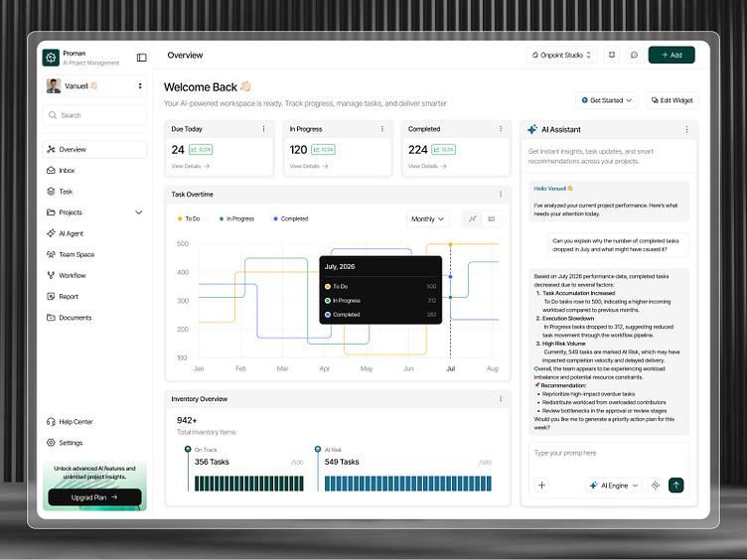Expand the Projects chevron

point(139,212)
